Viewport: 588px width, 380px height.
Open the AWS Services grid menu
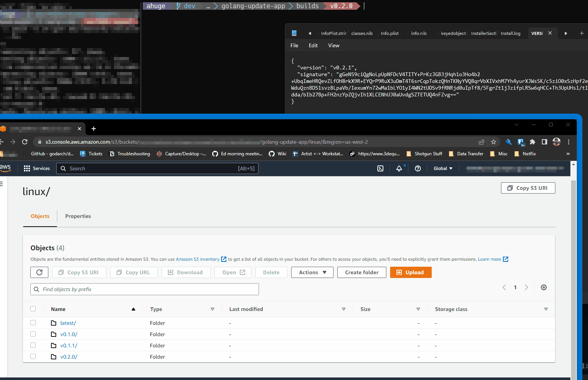(37, 168)
